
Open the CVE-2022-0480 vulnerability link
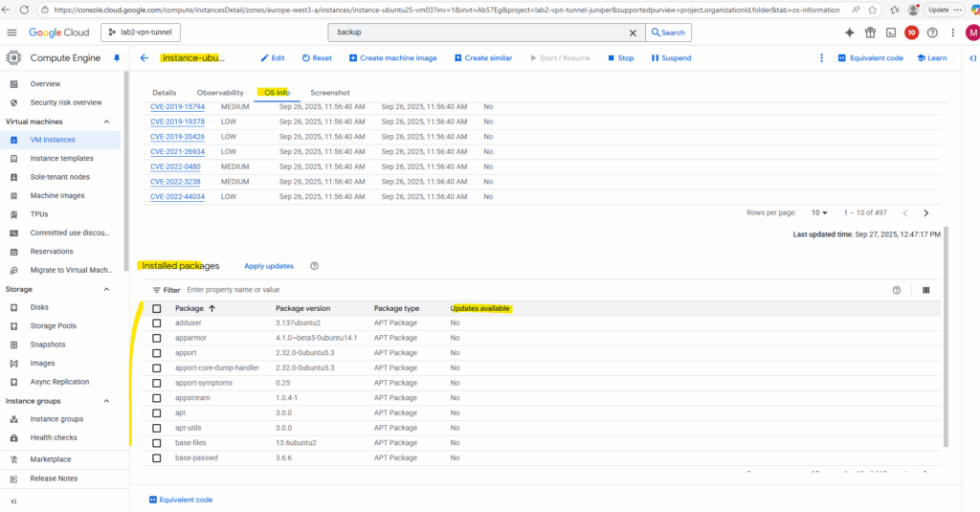tap(177, 167)
